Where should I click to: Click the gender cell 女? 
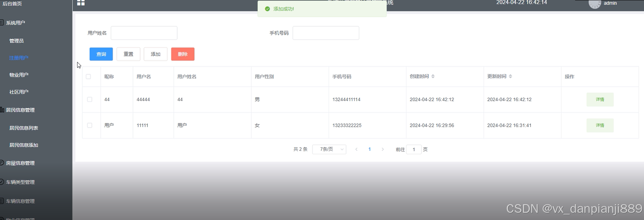pyautogui.click(x=257, y=125)
